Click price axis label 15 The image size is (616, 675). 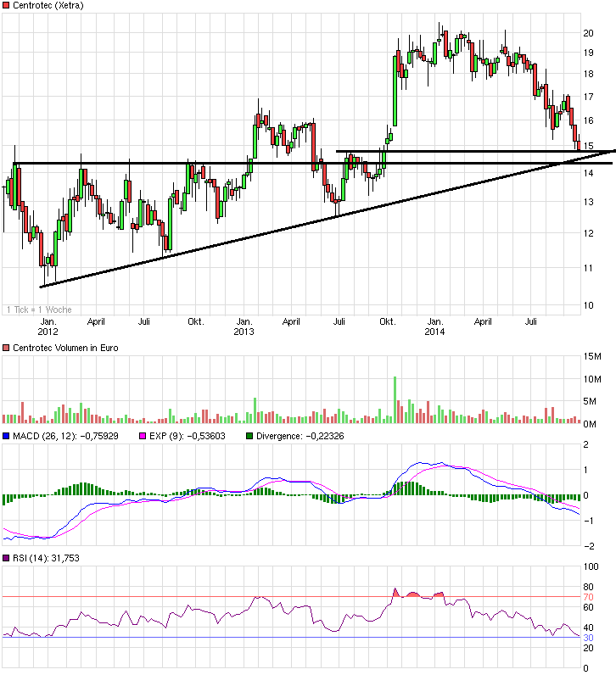click(589, 146)
